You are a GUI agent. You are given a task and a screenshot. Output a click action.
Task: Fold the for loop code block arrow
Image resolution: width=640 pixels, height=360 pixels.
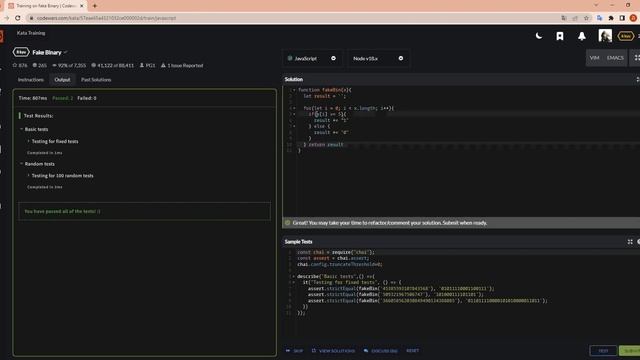[x=294, y=108]
